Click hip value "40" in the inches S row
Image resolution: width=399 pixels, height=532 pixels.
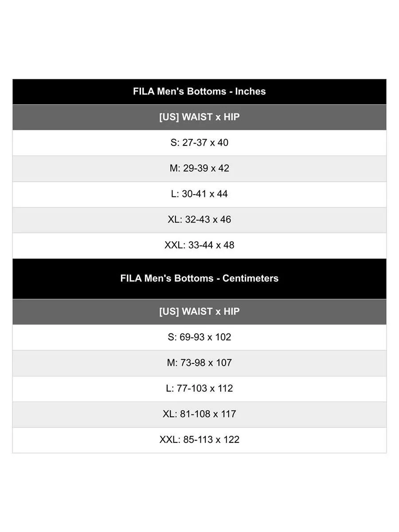(x=223, y=143)
